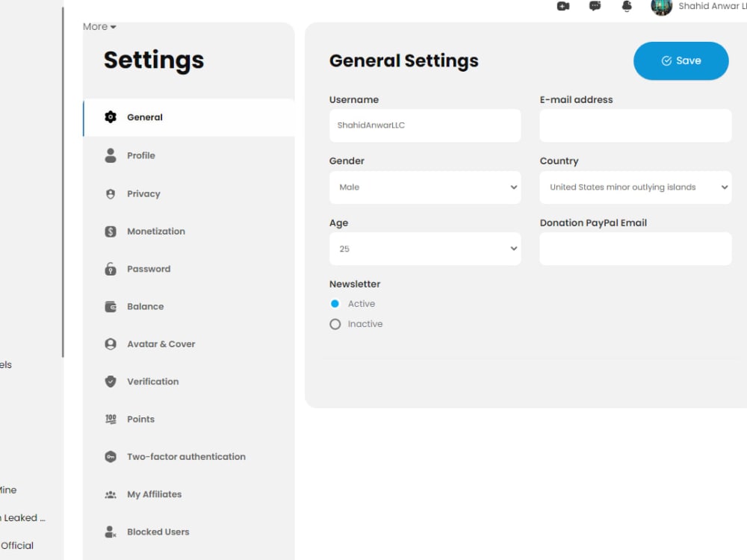Click the Shahid Anwar profile name
The image size is (747, 560).
pos(712,6)
